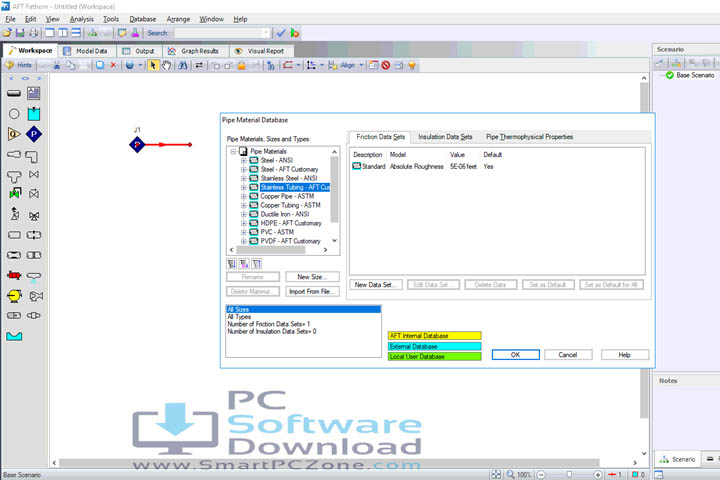
Task: Switch to the Insulation Data Sets tab
Action: (x=445, y=137)
